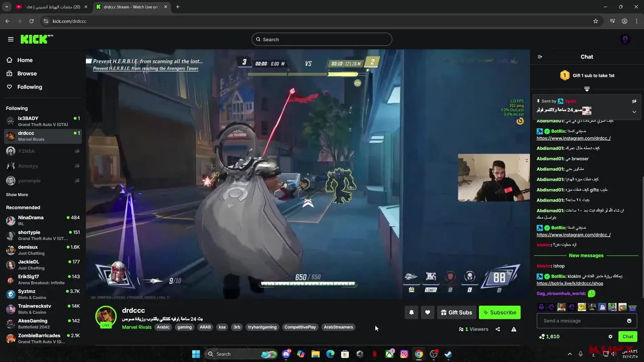
Task: Click username 0ag_streamhub_world in chat
Action: 561,294
